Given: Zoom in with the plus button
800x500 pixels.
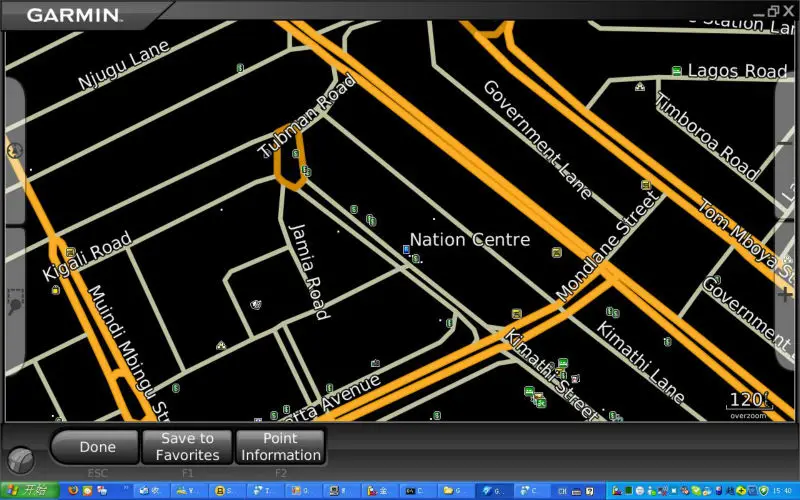Looking at the screenshot, I should coord(785,294).
